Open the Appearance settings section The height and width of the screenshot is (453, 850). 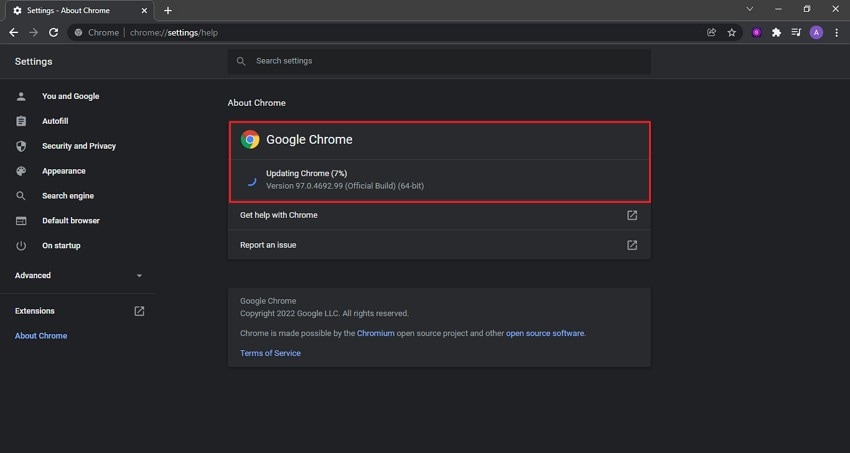point(63,171)
